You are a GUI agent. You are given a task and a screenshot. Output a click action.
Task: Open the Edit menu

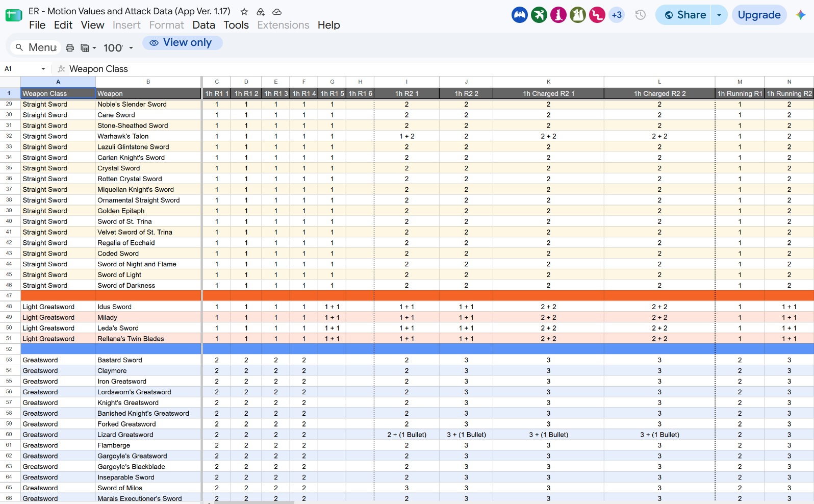[x=63, y=25]
